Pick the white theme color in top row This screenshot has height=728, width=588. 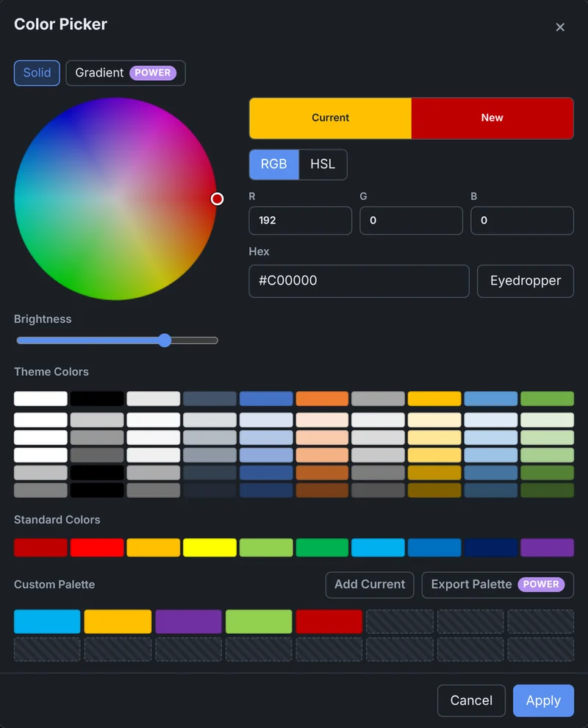(x=41, y=399)
